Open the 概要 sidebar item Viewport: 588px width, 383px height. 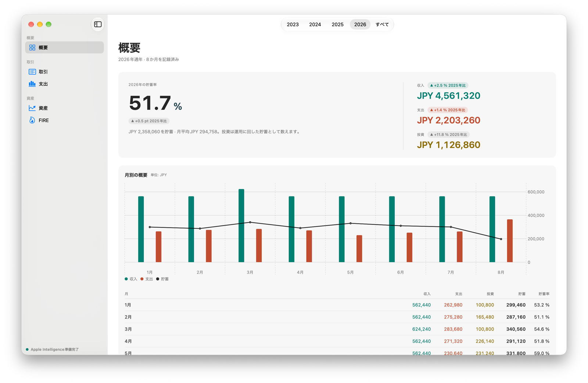tap(64, 47)
